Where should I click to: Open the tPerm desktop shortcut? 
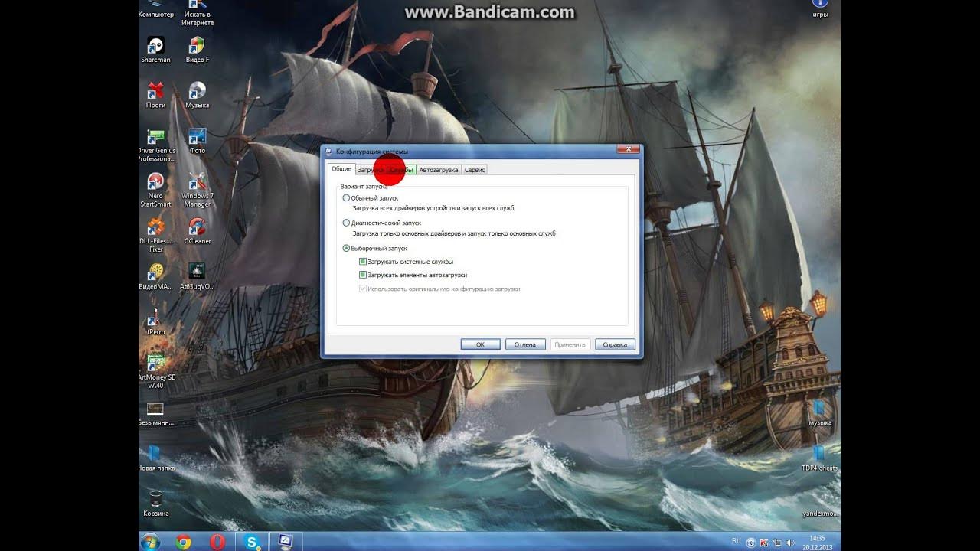coord(155,321)
